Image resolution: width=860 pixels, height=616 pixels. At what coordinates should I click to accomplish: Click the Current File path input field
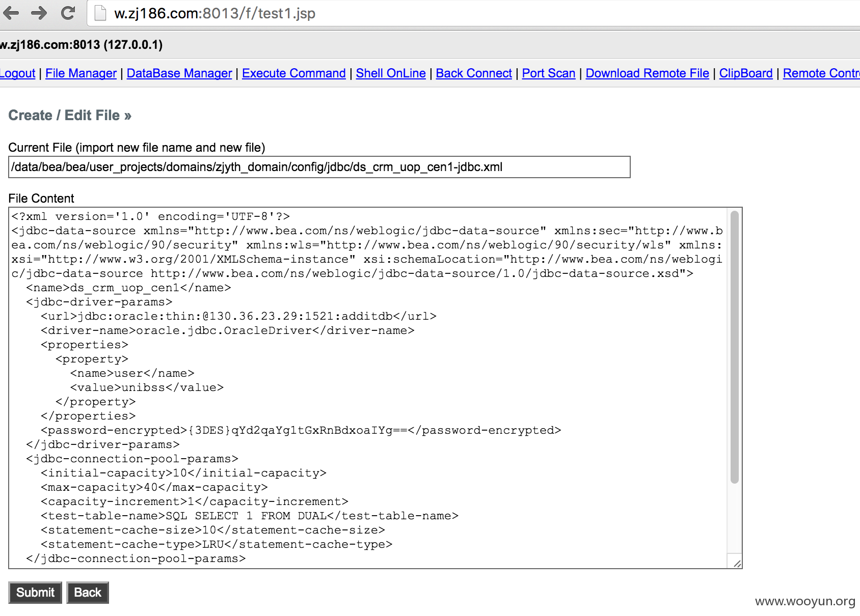pyautogui.click(x=319, y=167)
